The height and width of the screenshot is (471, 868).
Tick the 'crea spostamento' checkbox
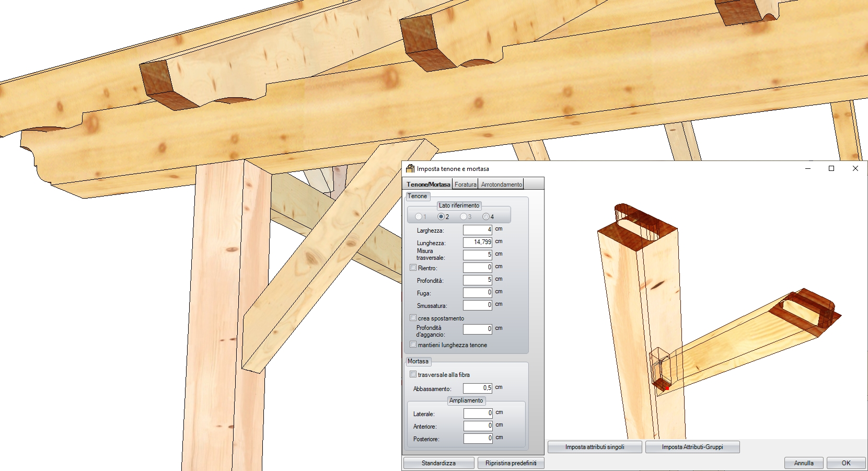[x=413, y=318]
